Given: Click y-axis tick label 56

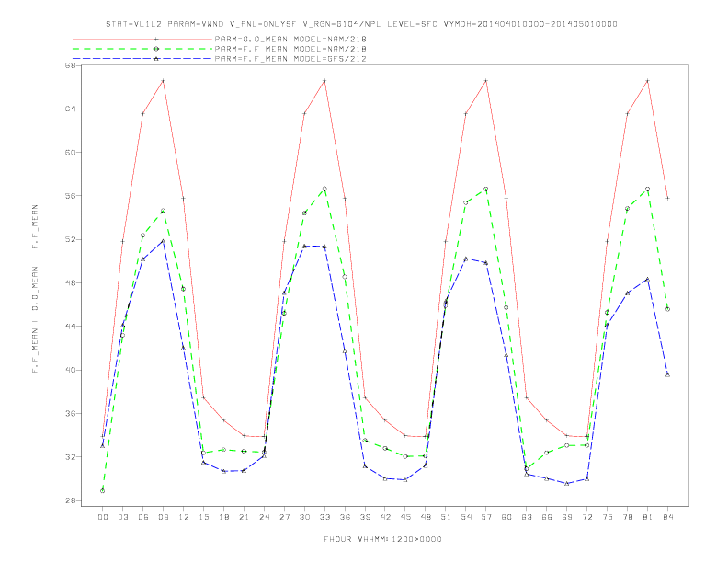Looking at the screenshot, I should tap(70, 196).
